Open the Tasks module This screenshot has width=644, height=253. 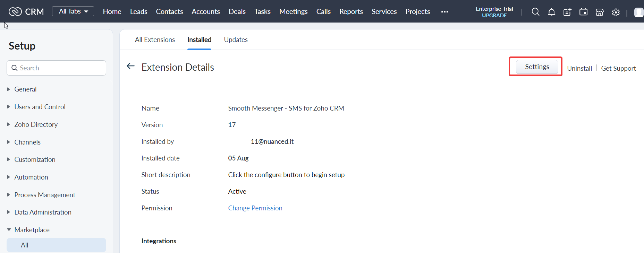[x=262, y=11]
